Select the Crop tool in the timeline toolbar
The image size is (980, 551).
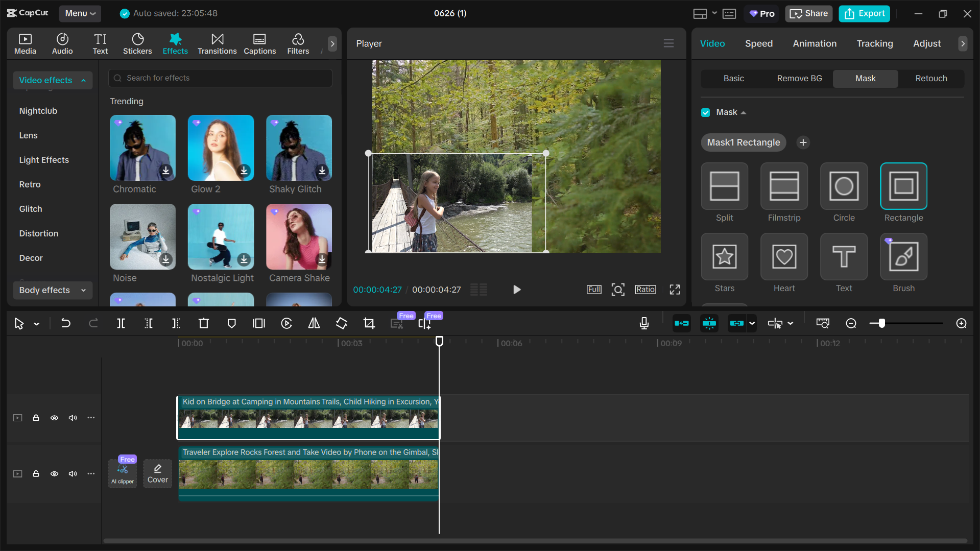point(369,323)
